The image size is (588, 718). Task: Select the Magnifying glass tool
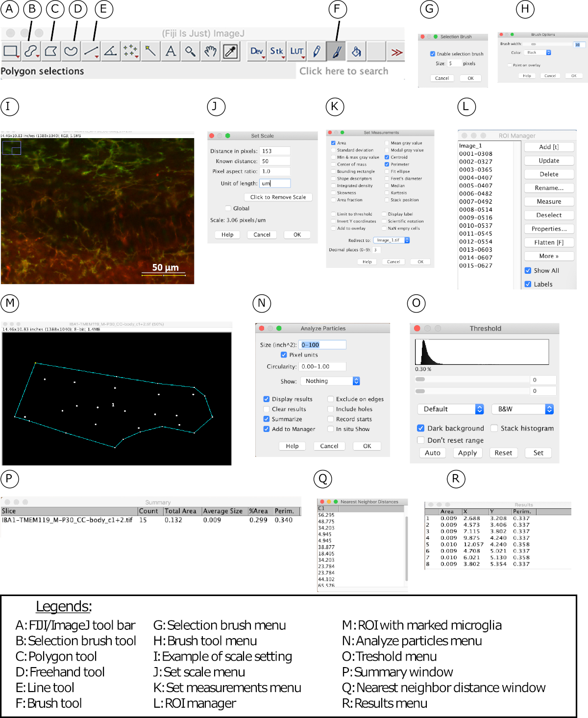click(x=191, y=51)
